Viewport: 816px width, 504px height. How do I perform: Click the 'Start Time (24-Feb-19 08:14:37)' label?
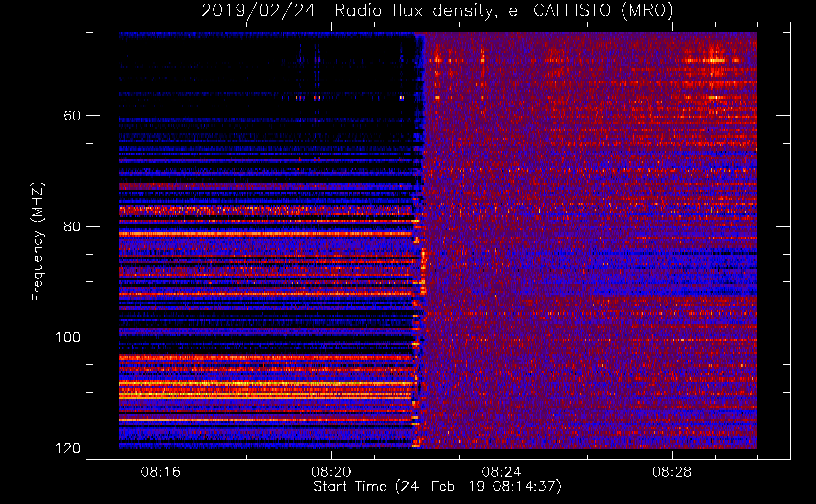point(437,487)
